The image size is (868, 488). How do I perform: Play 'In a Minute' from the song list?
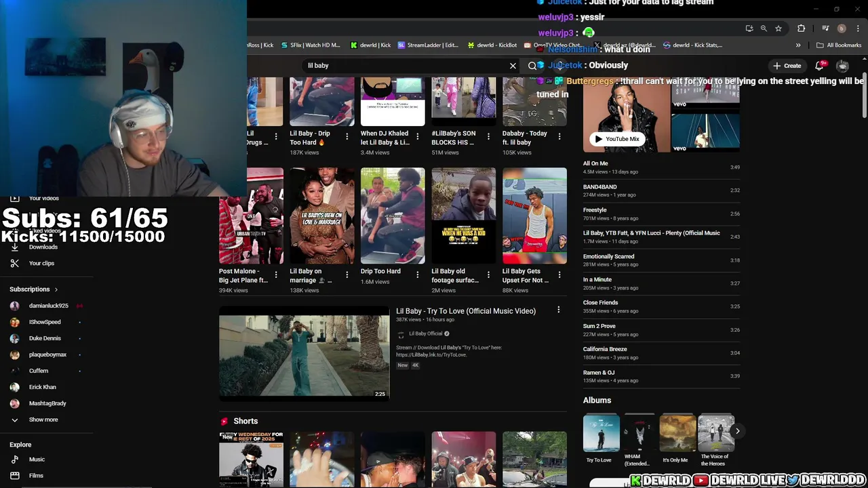(x=661, y=283)
